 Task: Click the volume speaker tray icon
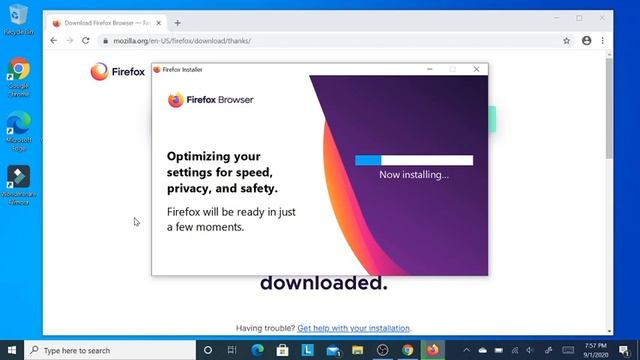coord(530,350)
